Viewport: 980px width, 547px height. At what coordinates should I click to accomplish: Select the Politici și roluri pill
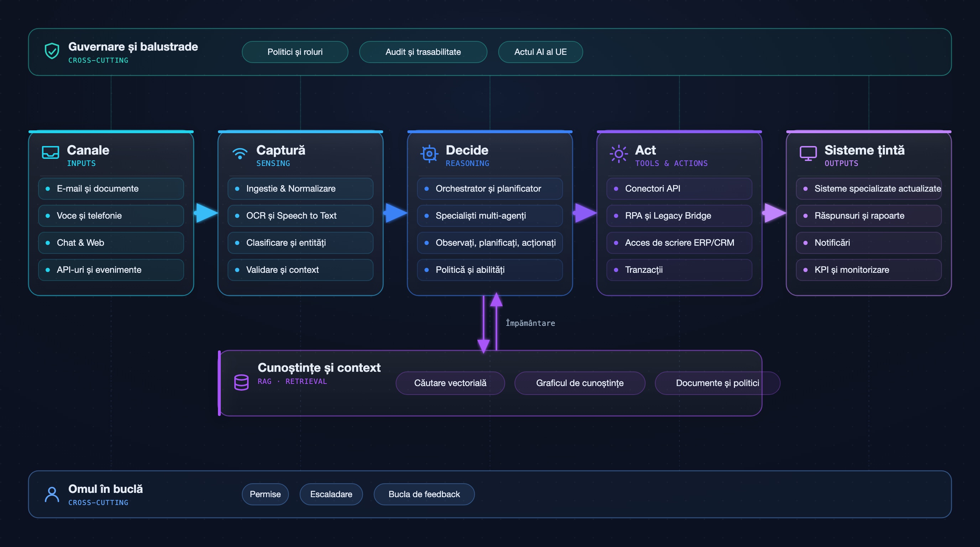click(295, 52)
